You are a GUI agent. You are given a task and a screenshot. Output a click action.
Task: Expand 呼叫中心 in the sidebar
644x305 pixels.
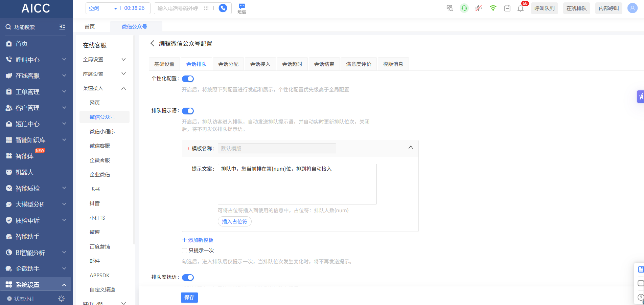pyautogui.click(x=36, y=60)
